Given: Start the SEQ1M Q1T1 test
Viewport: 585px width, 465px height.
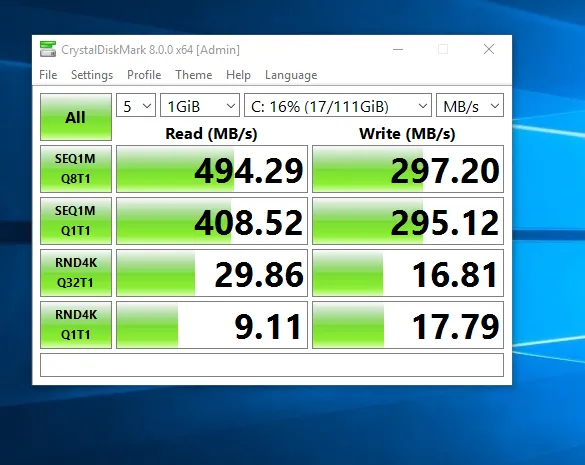Looking at the screenshot, I should (76, 221).
